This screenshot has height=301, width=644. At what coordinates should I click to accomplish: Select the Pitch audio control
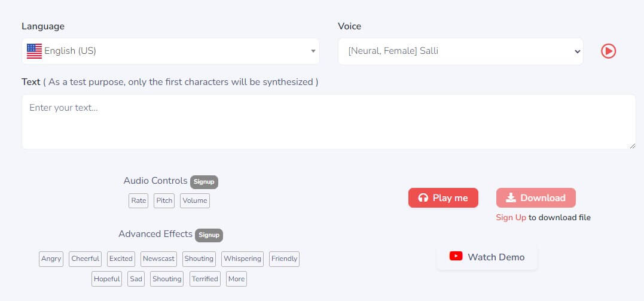point(164,200)
